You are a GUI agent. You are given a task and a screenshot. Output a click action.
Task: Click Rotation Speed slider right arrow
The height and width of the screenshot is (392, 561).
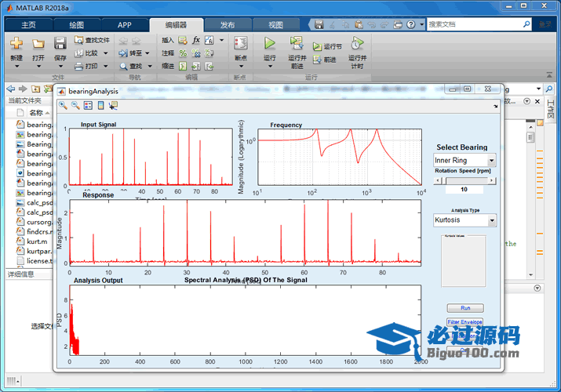point(492,181)
